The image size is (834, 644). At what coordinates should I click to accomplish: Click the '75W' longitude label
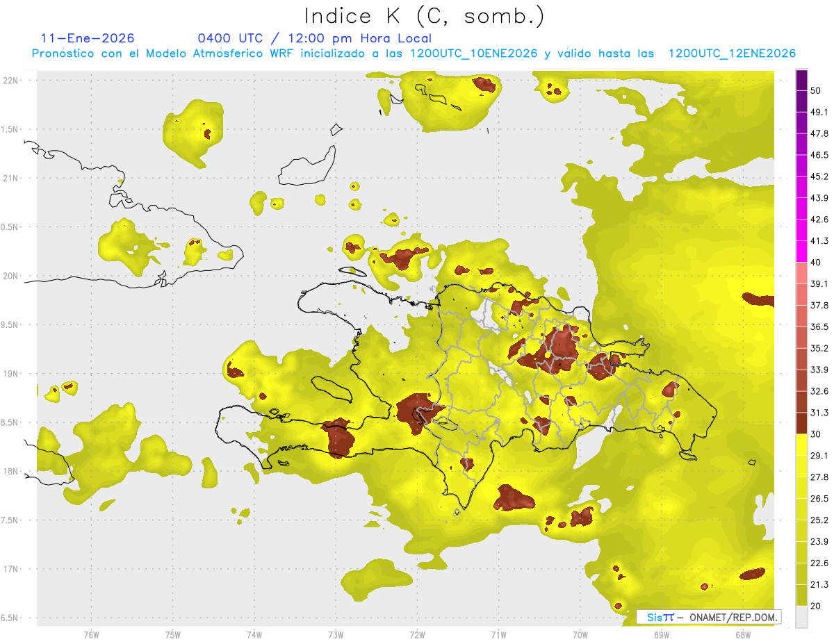coord(173,635)
